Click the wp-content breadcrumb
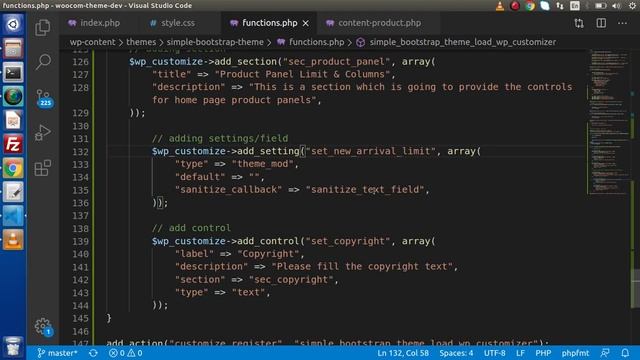The height and width of the screenshot is (360, 640). click(92, 42)
